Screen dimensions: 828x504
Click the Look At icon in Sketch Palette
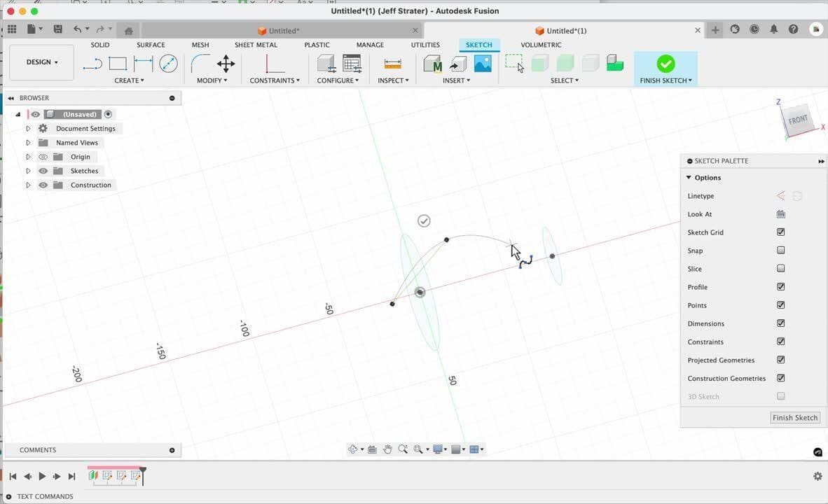781,213
